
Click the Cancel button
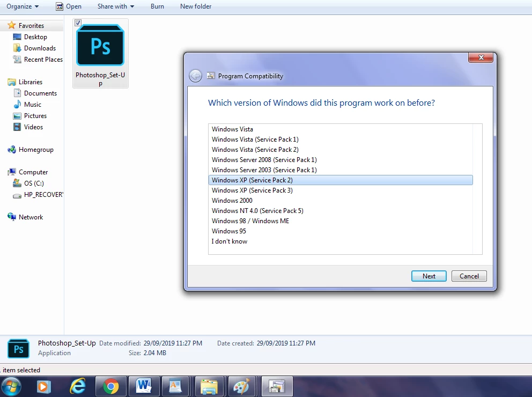pos(469,276)
